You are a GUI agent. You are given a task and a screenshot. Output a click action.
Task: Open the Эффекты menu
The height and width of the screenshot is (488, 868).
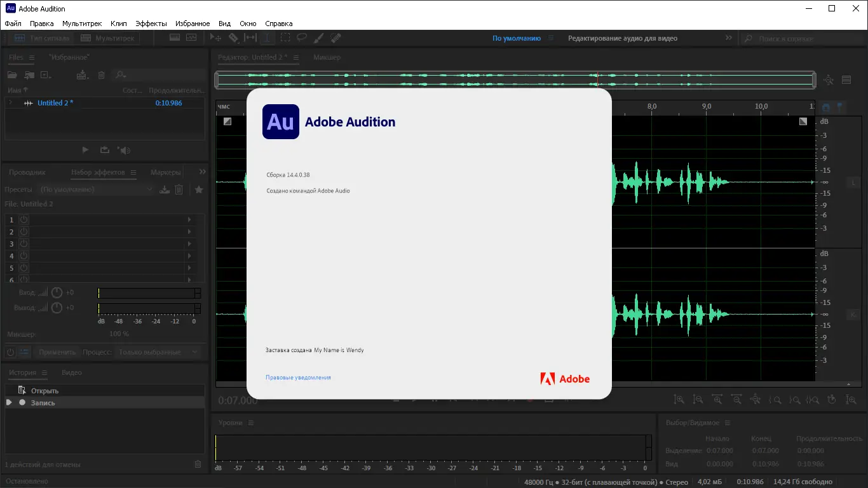[152, 24]
